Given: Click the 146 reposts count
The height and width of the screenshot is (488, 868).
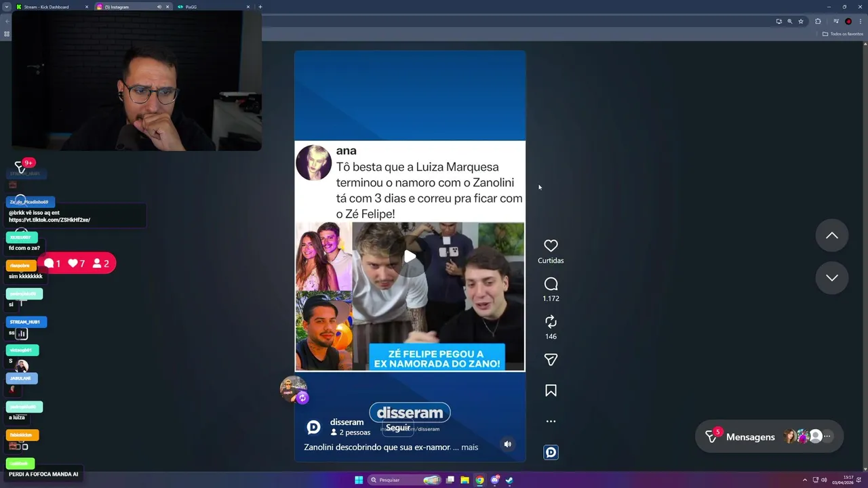Looking at the screenshot, I should (x=551, y=336).
